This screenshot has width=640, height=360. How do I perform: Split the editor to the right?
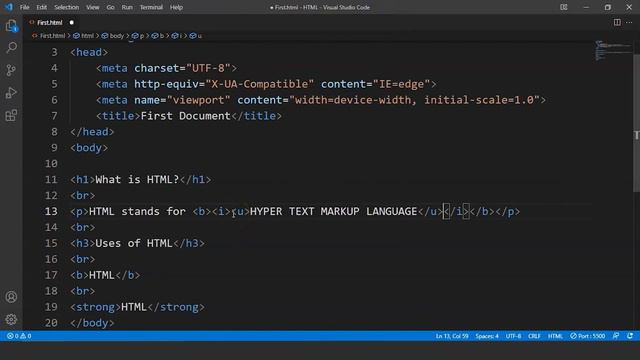click(617, 22)
